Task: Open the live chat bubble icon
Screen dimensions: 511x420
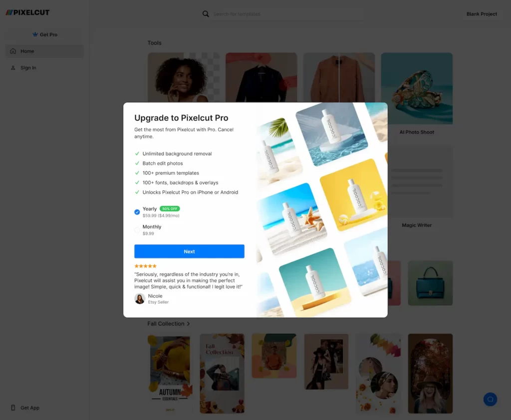Action: pyautogui.click(x=490, y=399)
